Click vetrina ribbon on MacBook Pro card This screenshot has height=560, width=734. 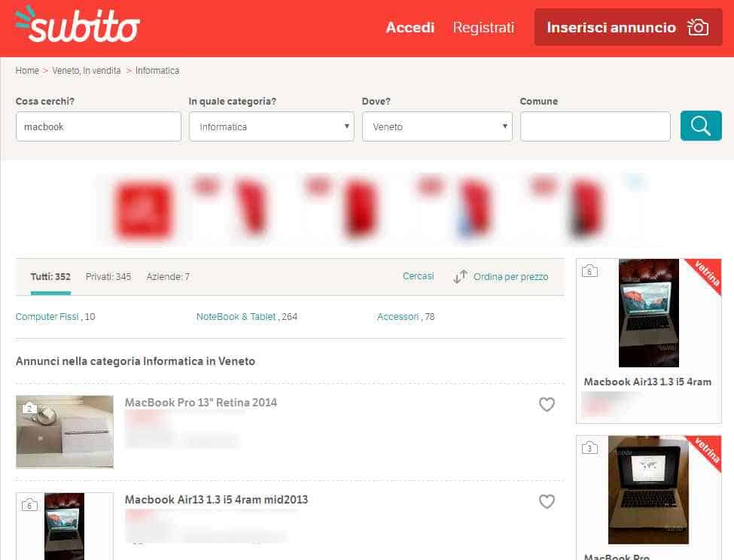tap(706, 450)
